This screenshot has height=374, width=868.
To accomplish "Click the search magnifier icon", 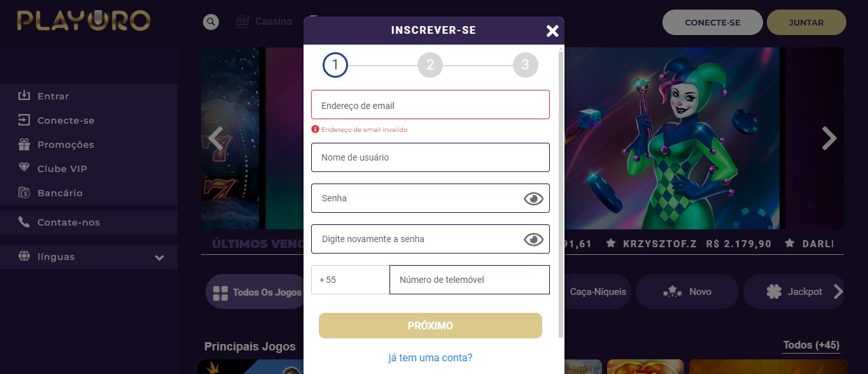I will tap(211, 22).
